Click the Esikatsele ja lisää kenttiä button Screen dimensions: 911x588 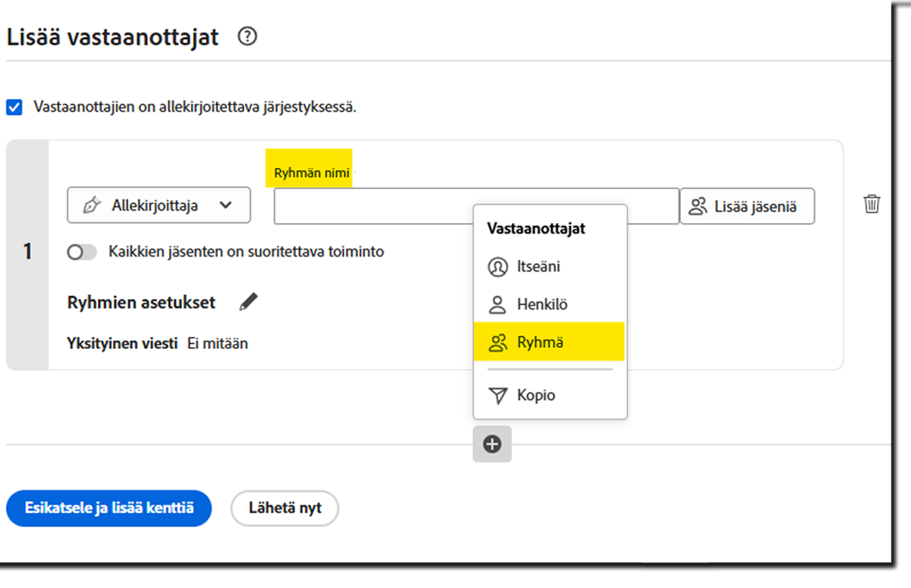[x=108, y=508]
